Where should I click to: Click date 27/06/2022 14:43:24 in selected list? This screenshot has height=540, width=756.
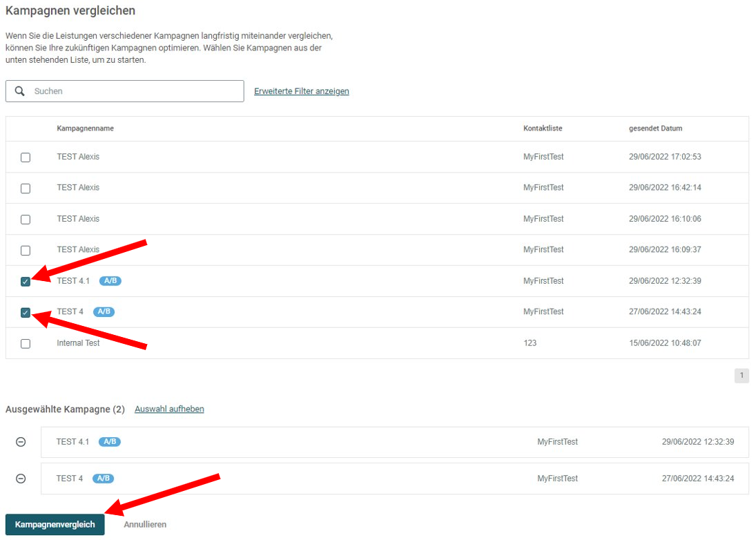tap(698, 479)
